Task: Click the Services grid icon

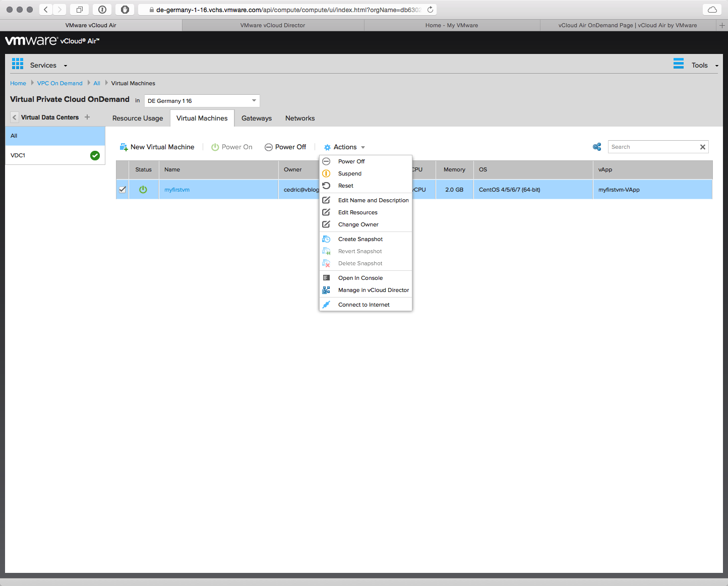Action: pos(18,64)
